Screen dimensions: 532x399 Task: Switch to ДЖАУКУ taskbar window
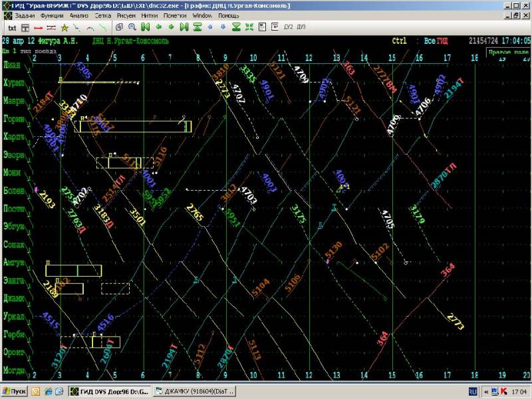(x=194, y=391)
